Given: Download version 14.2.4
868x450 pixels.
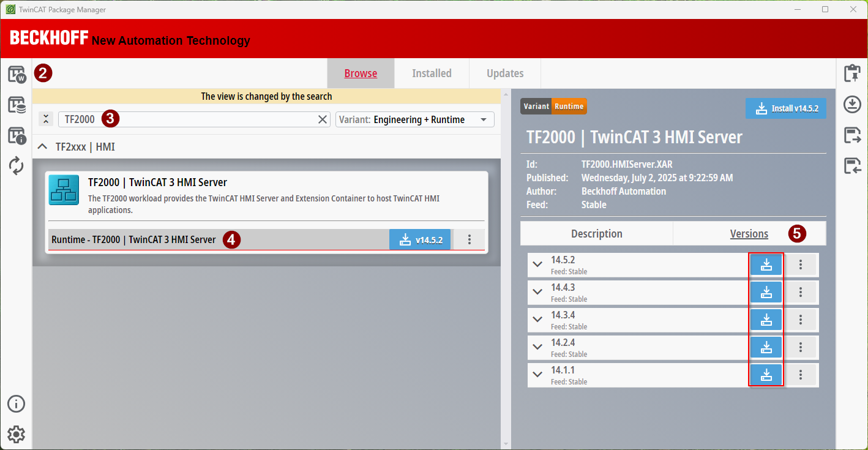Looking at the screenshot, I should 766,348.
